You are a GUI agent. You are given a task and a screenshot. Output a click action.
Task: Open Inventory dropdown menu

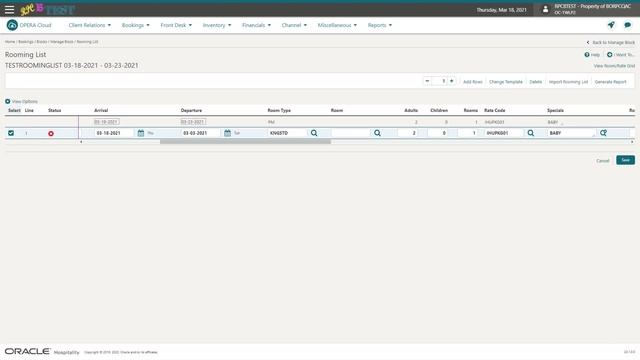(x=217, y=25)
